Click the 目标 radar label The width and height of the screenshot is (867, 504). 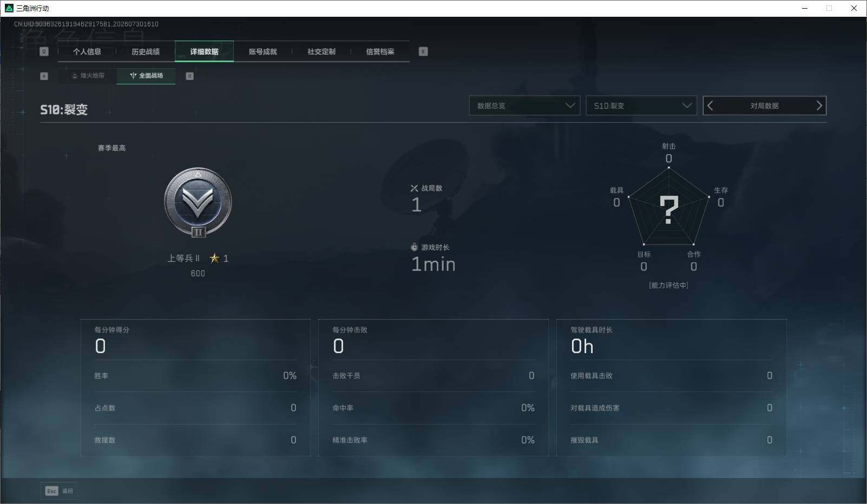click(x=644, y=254)
